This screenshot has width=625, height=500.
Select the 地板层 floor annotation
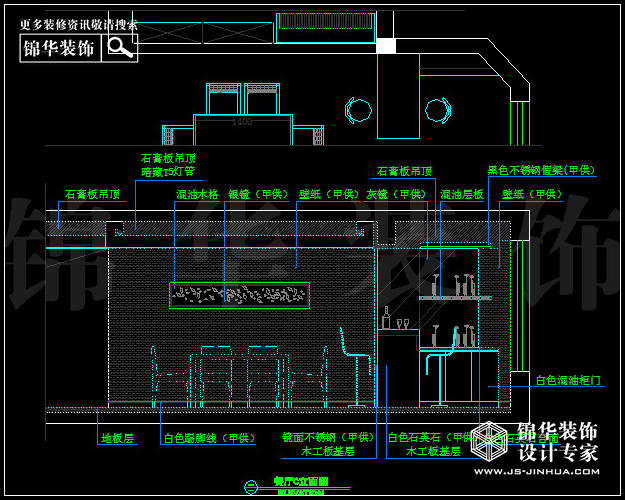click(116, 438)
